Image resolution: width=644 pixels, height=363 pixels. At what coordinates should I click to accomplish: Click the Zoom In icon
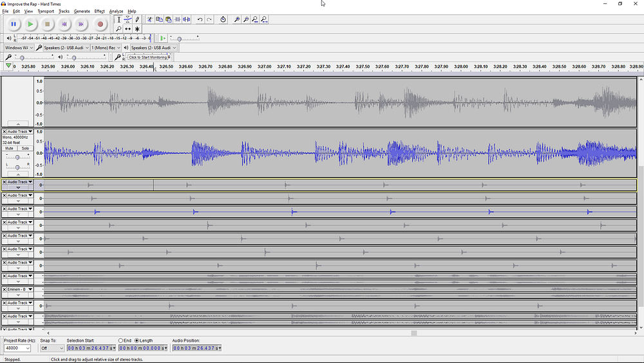click(236, 19)
